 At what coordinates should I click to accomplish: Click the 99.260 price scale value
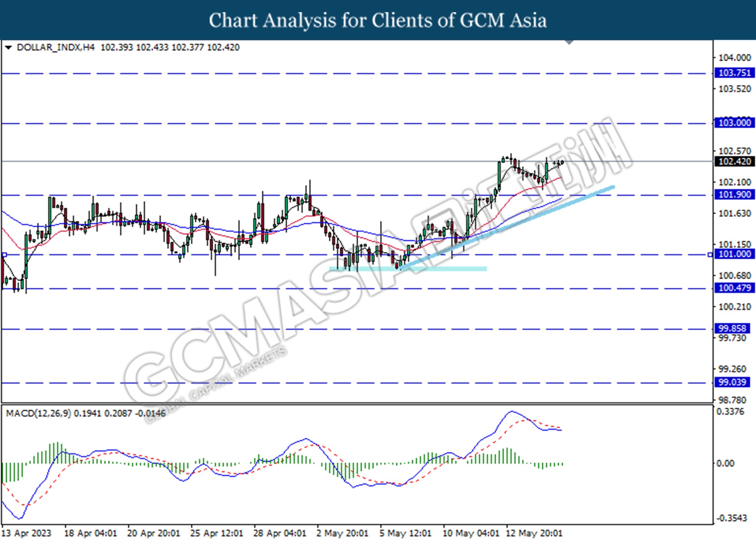[732, 369]
